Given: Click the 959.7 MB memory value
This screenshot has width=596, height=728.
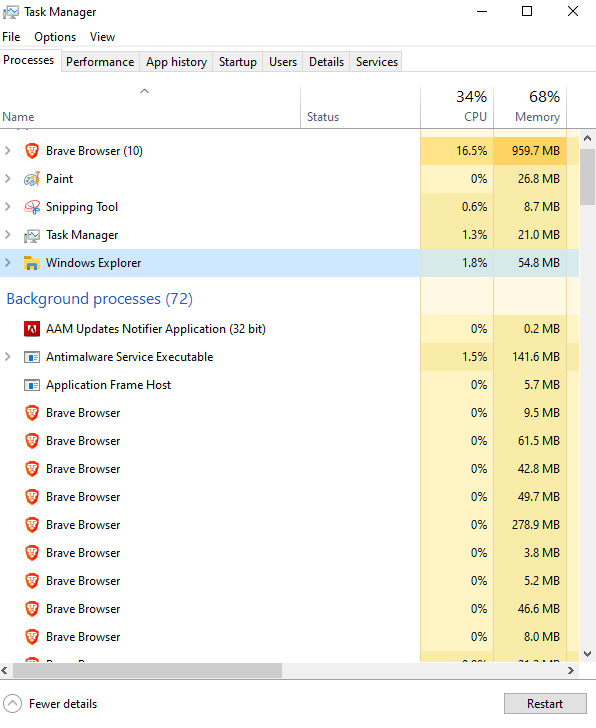Looking at the screenshot, I should [536, 151].
